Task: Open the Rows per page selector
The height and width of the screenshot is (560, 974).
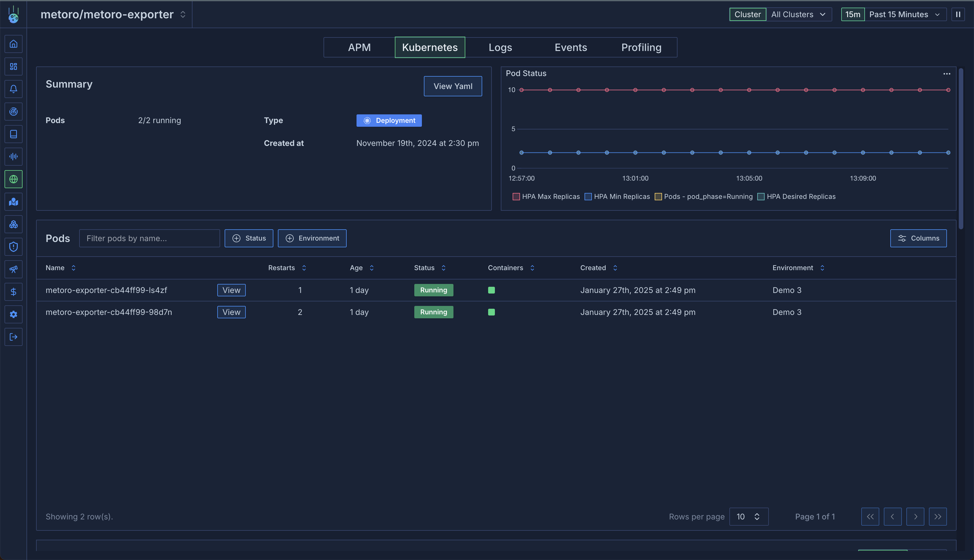Action: [748, 517]
